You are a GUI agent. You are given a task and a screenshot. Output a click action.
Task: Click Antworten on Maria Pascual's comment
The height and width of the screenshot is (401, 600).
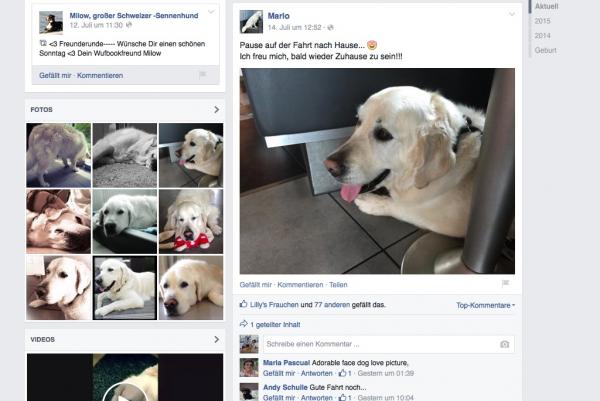point(316,373)
